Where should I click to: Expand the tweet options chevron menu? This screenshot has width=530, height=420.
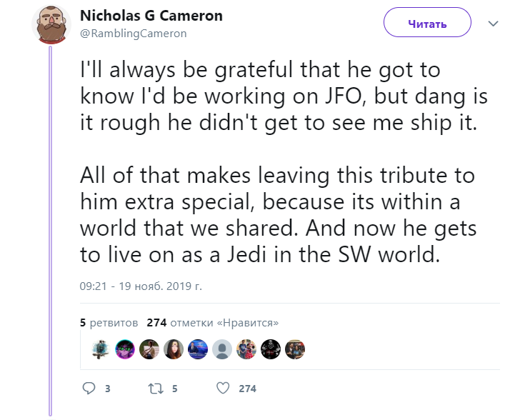493,24
